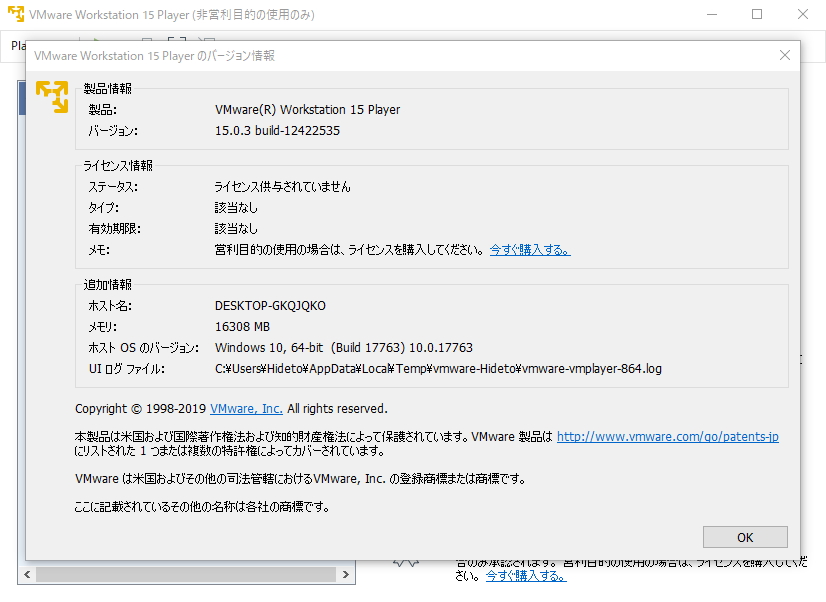This screenshot has height=602, width=826.
Task: Close the version information dialog with its X
Action: point(785,55)
